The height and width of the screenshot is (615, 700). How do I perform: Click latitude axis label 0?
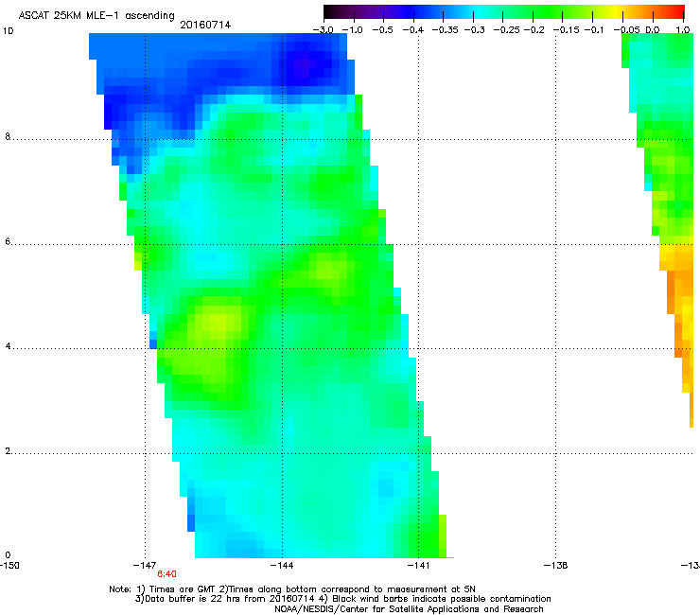[8, 555]
